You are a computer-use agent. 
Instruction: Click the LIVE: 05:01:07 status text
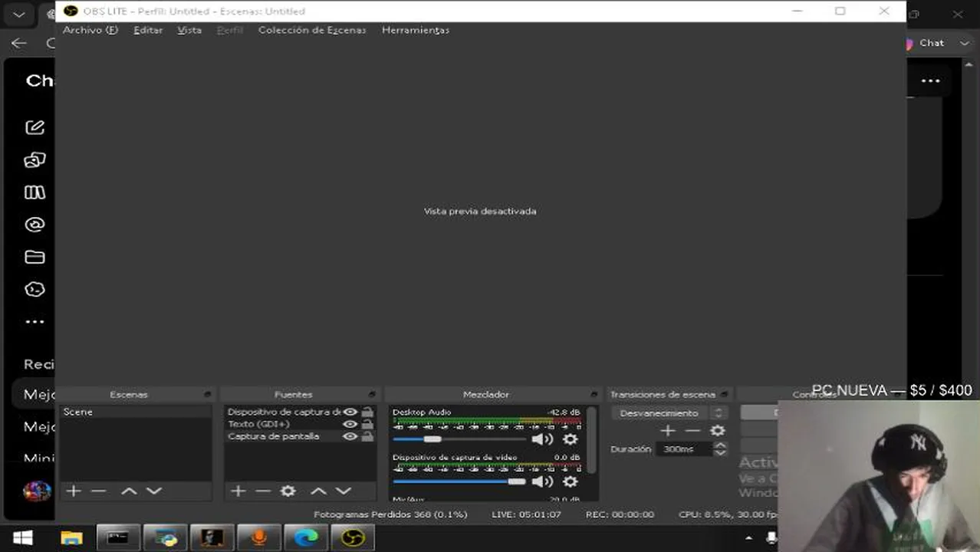(526, 514)
